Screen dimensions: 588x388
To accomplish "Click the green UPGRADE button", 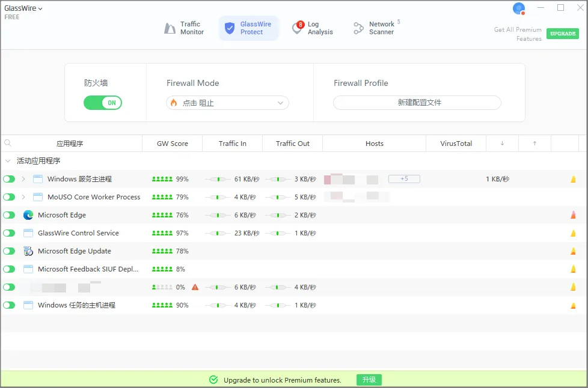I will tap(563, 33).
